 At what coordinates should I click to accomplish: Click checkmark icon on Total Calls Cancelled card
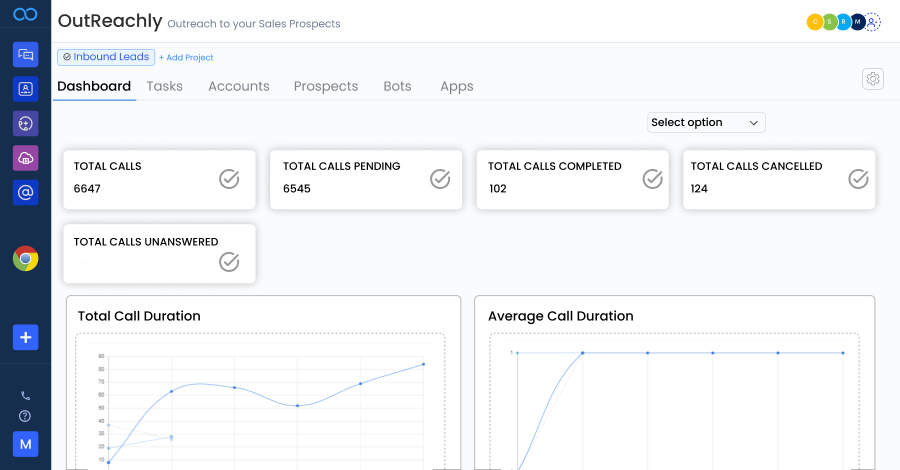click(x=859, y=179)
